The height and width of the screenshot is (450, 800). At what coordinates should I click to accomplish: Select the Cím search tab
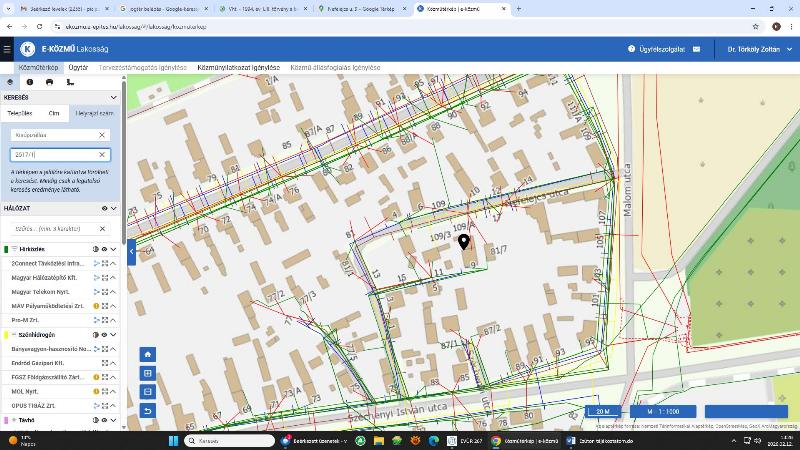pos(54,113)
